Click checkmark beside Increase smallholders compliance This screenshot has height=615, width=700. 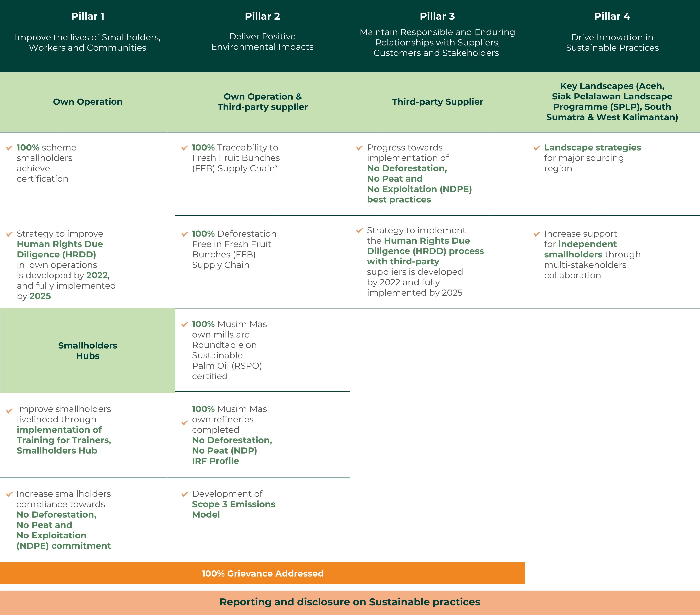tap(10, 494)
